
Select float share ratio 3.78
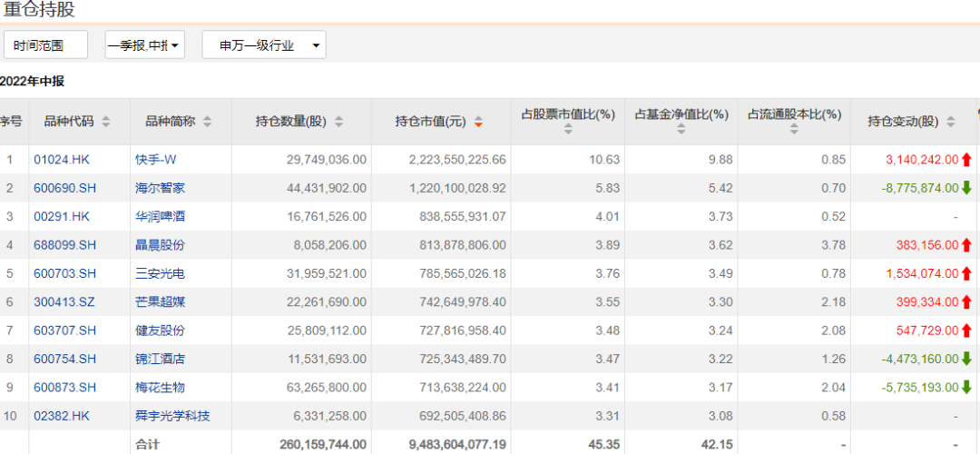pos(835,244)
